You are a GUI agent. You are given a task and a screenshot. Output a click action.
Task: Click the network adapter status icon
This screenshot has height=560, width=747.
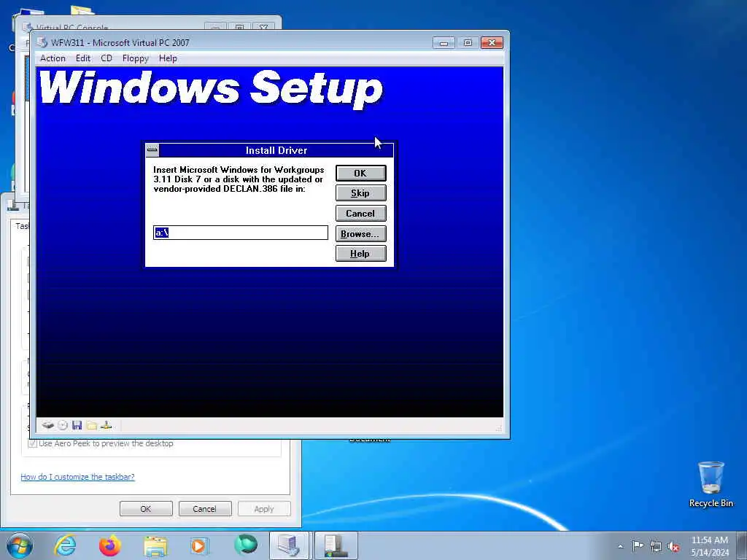(x=107, y=425)
